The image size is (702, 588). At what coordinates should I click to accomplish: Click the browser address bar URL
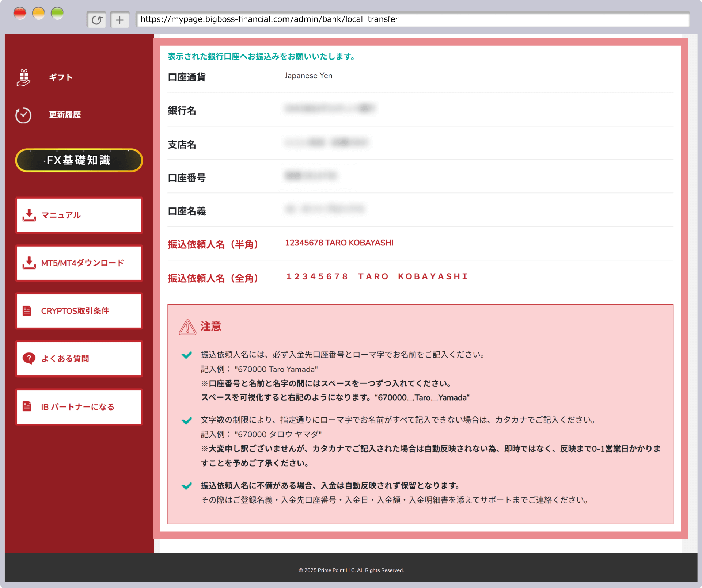(269, 19)
